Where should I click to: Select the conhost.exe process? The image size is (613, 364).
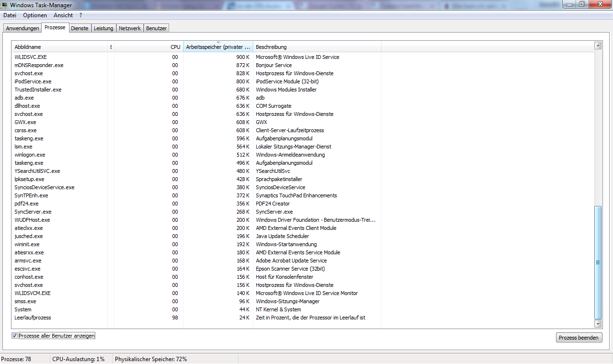[29, 277]
